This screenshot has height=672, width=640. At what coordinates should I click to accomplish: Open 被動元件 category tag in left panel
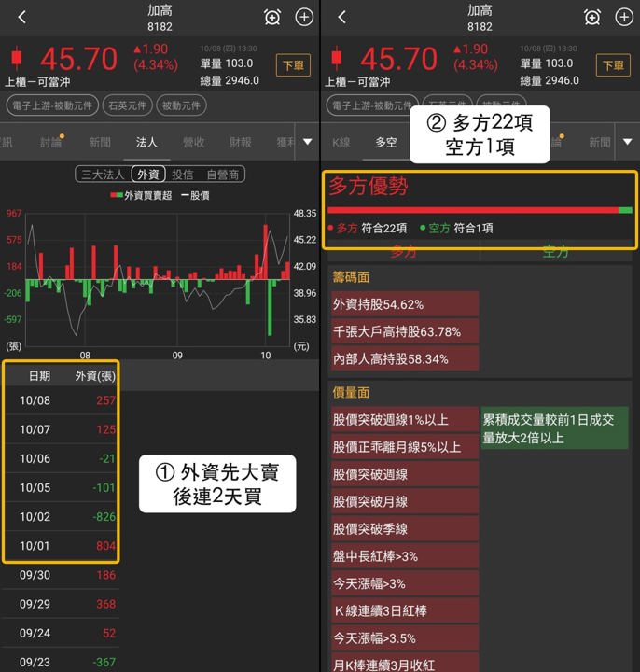[181, 105]
